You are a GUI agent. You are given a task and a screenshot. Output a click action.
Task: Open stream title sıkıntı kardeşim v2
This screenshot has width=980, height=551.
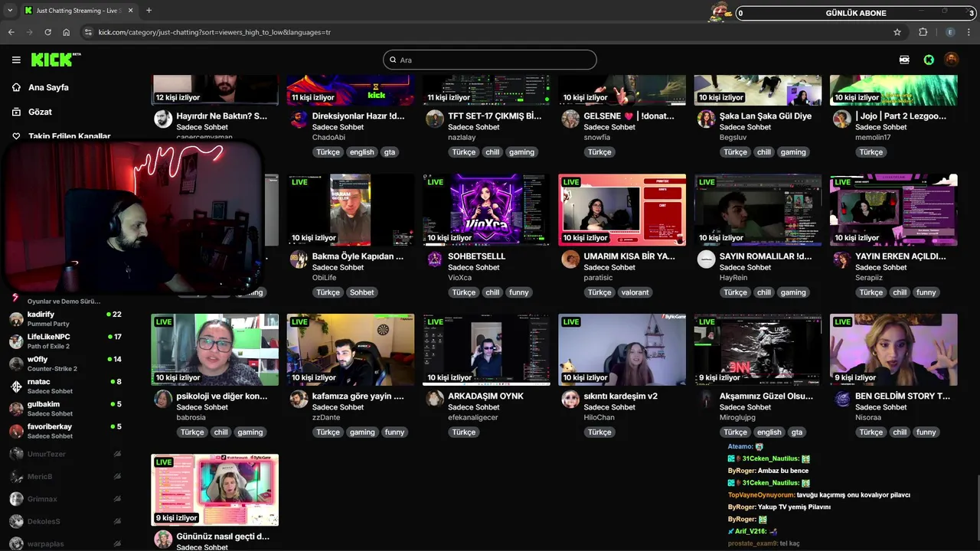coord(620,396)
